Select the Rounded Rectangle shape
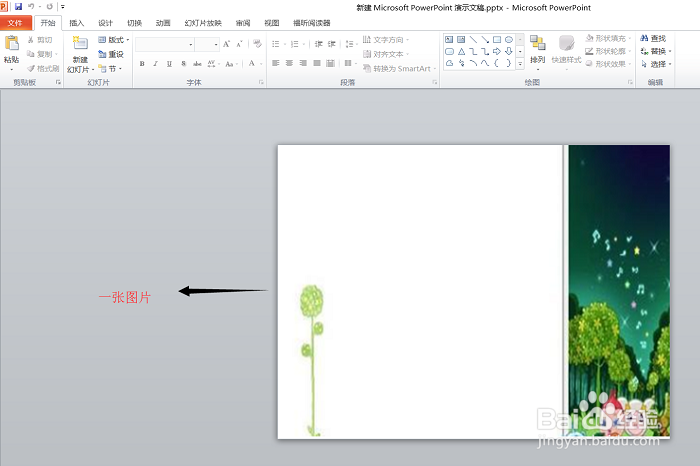This screenshot has width=700, height=466. [450, 51]
